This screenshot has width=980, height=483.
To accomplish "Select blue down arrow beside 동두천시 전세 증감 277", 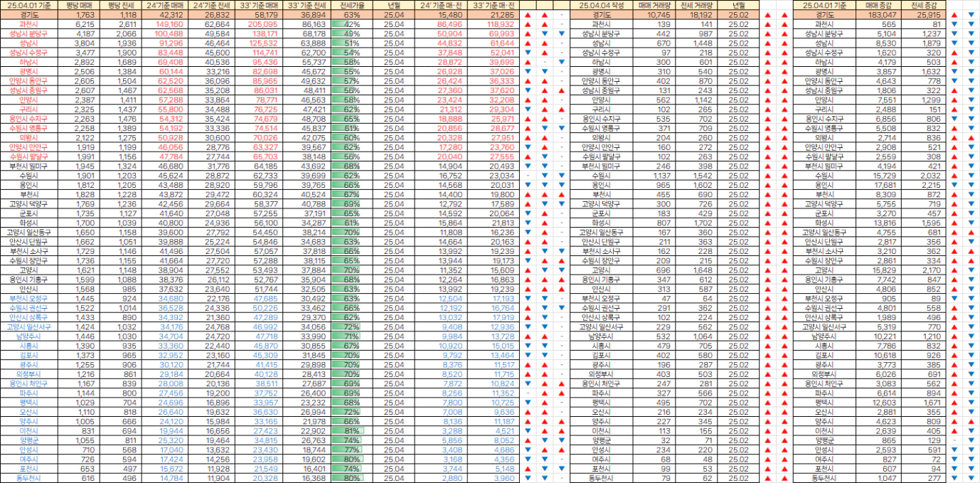I will point(954,478).
